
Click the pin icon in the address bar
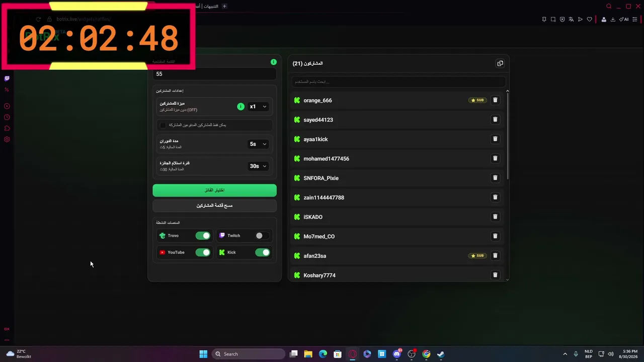coord(544,19)
